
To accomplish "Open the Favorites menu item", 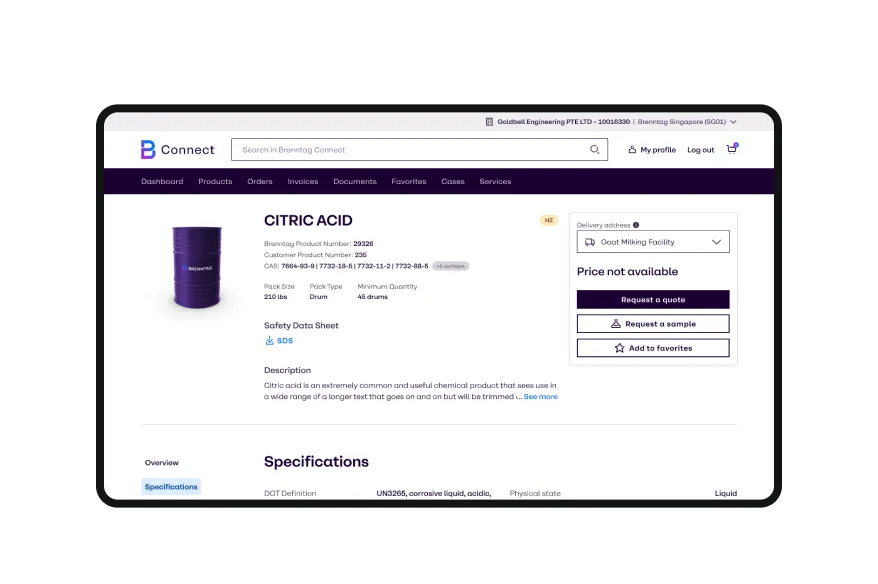I will tap(409, 181).
